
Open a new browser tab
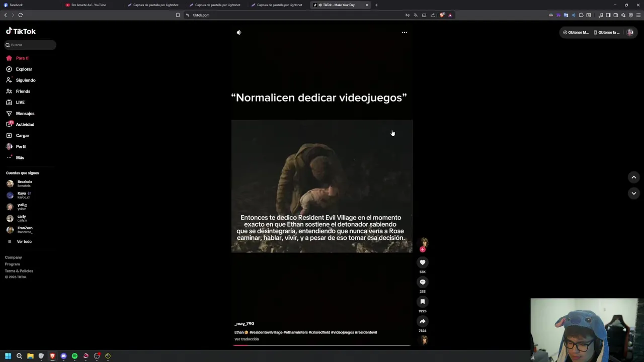[376, 5]
